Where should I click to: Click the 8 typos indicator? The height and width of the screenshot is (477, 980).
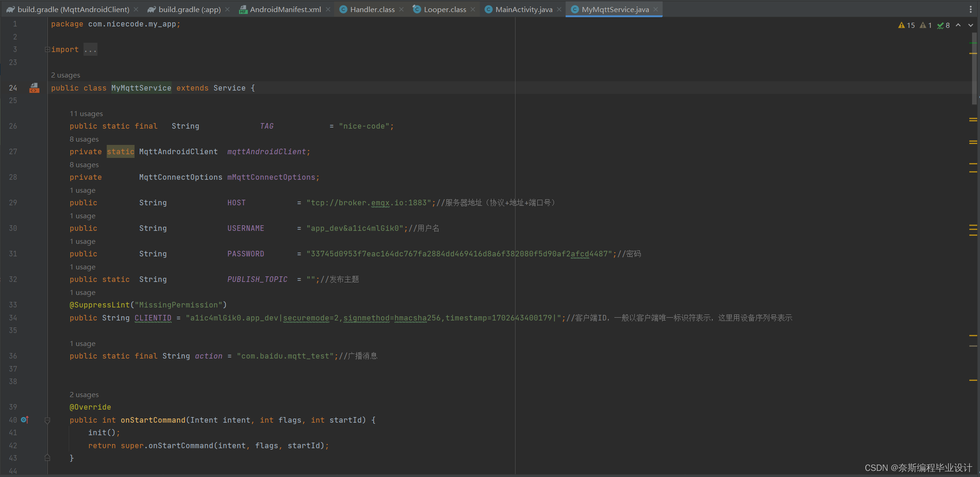coord(943,26)
